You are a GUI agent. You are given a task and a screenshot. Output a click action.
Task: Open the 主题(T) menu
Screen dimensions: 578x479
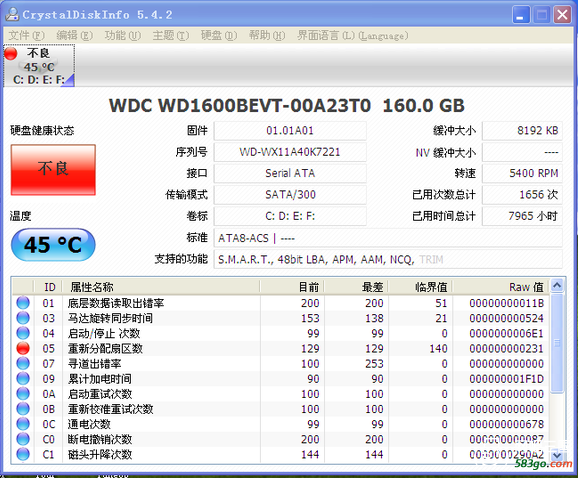tap(171, 35)
